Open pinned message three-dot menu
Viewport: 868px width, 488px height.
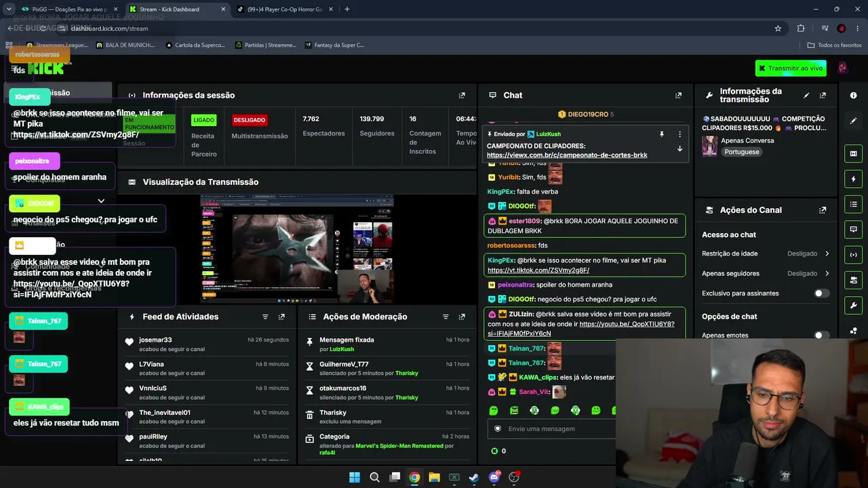tap(679, 134)
